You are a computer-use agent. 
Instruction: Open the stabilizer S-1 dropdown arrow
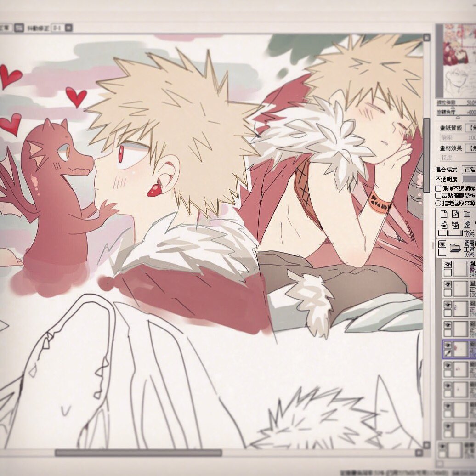coord(69,28)
